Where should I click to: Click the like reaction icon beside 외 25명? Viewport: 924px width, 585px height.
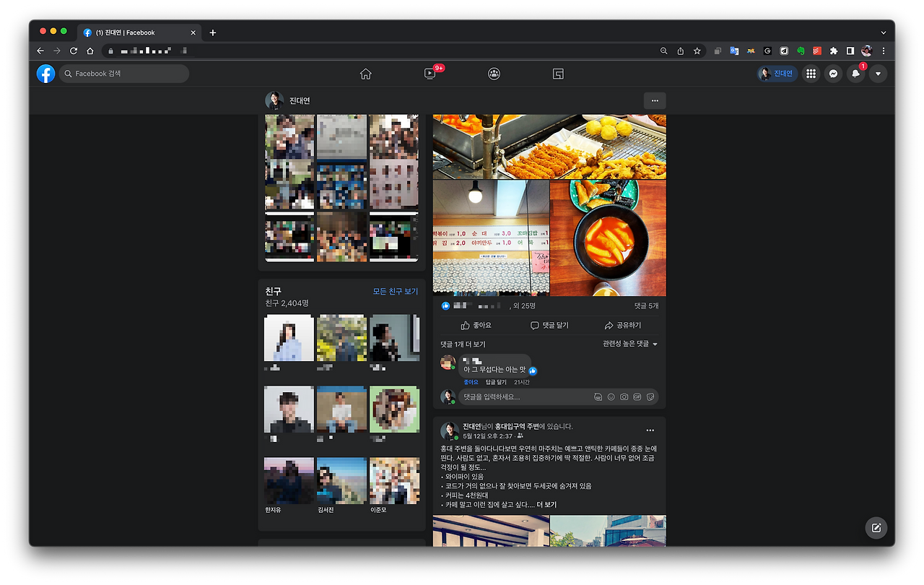click(x=445, y=306)
